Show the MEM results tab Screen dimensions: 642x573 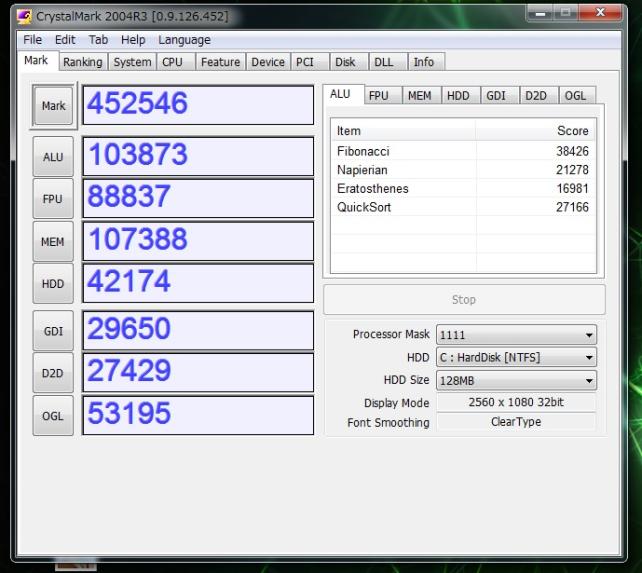click(x=419, y=96)
